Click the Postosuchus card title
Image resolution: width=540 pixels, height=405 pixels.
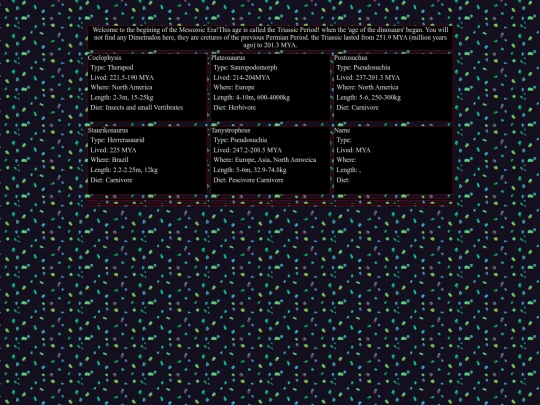[x=351, y=58]
